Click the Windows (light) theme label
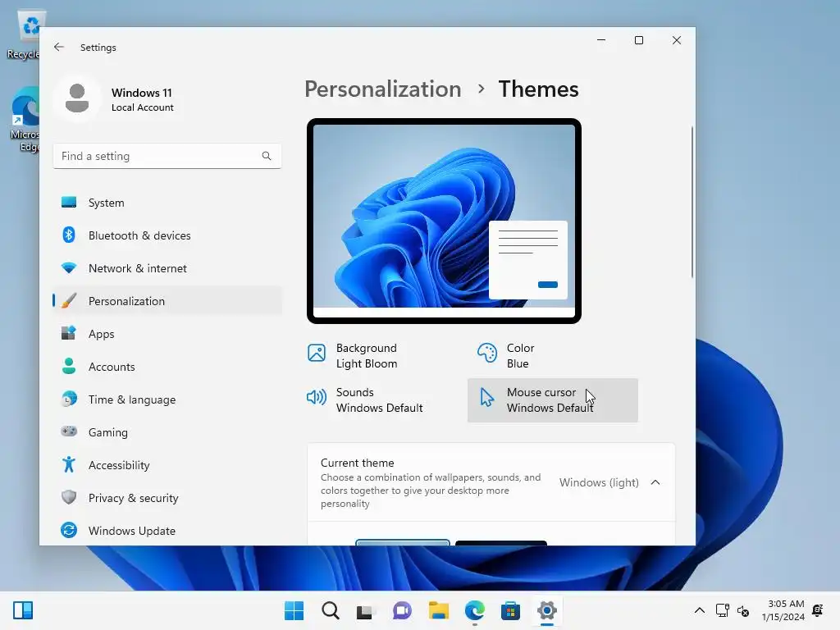This screenshot has width=840, height=630. pyautogui.click(x=599, y=482)
